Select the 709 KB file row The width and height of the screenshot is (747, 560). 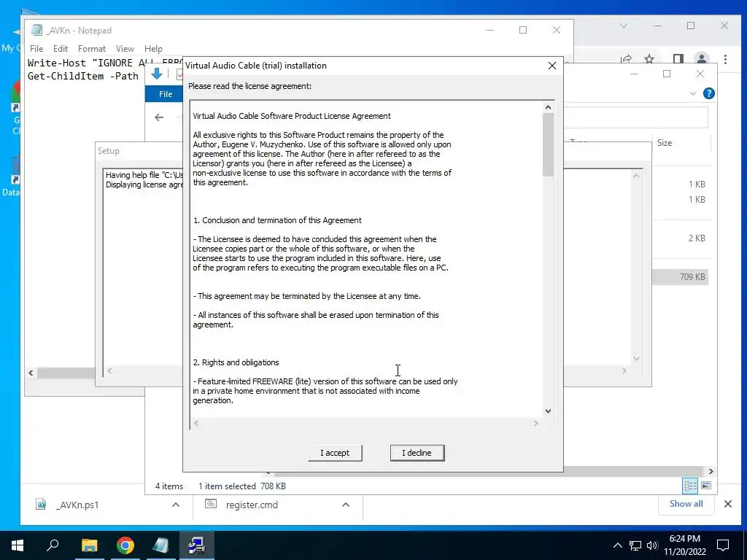(681, 276)
